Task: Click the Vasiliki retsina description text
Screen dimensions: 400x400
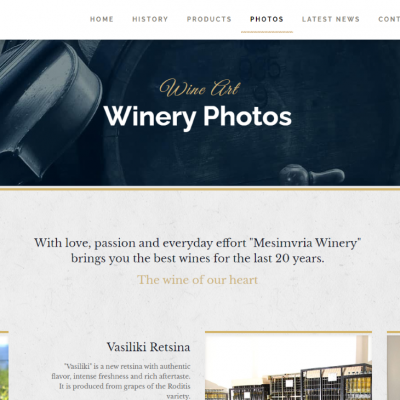Action: tap(121, 381)
